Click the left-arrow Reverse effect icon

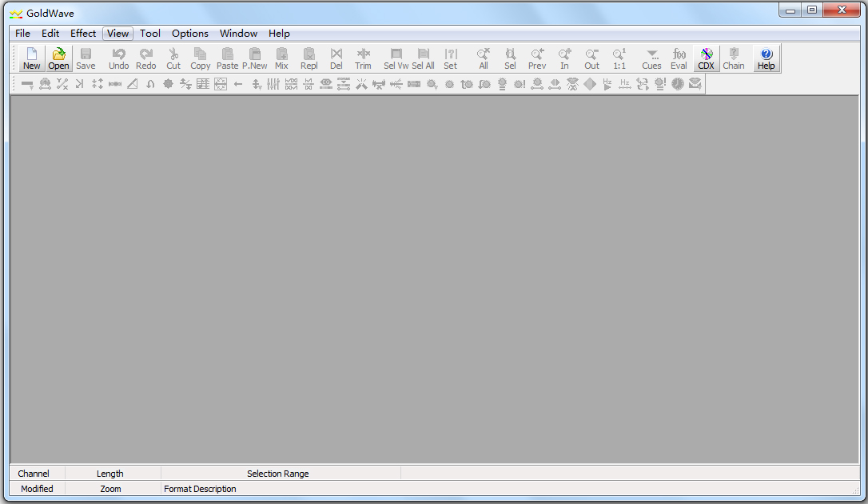click(238, 84)
